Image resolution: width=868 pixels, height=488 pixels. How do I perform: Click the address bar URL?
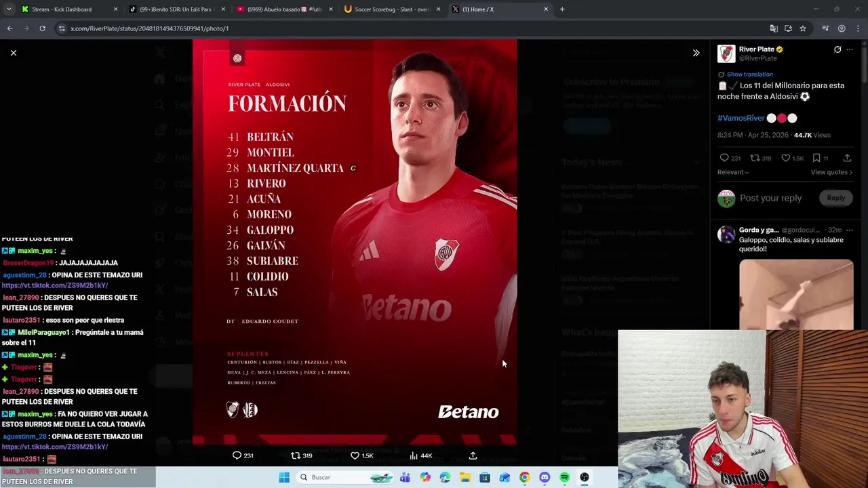pyautogui.click(x=150, y=28)
